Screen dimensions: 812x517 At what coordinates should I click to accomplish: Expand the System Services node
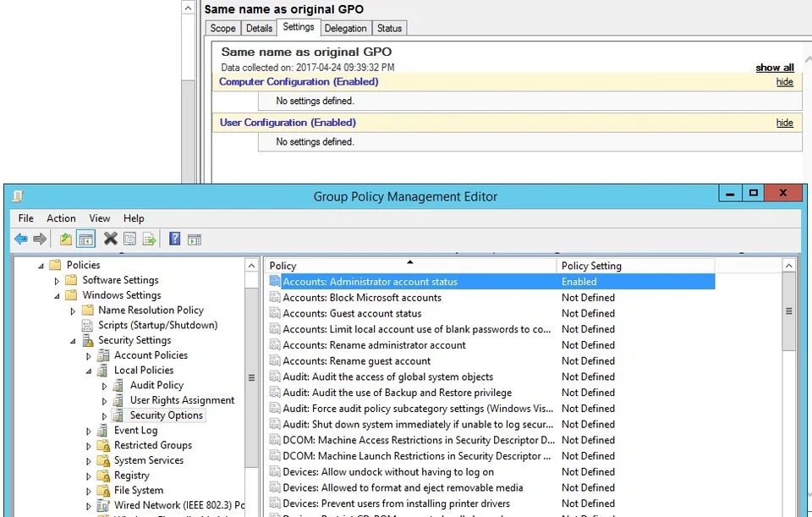click(89, 461)
